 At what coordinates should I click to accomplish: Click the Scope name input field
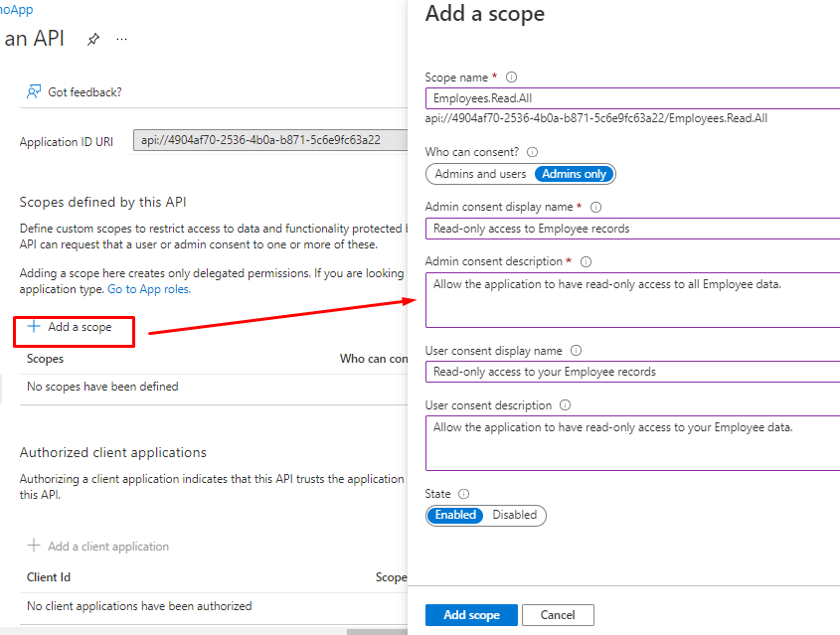[x=632, y=98]
